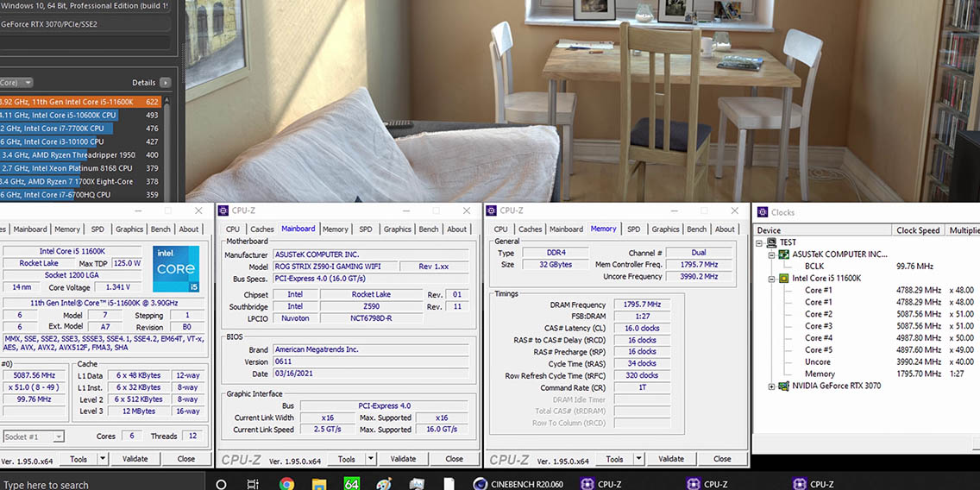Click the NCT6798D-R LPCIO field
This screenshot has width=980, height=490.
click(x=371, y=318)
